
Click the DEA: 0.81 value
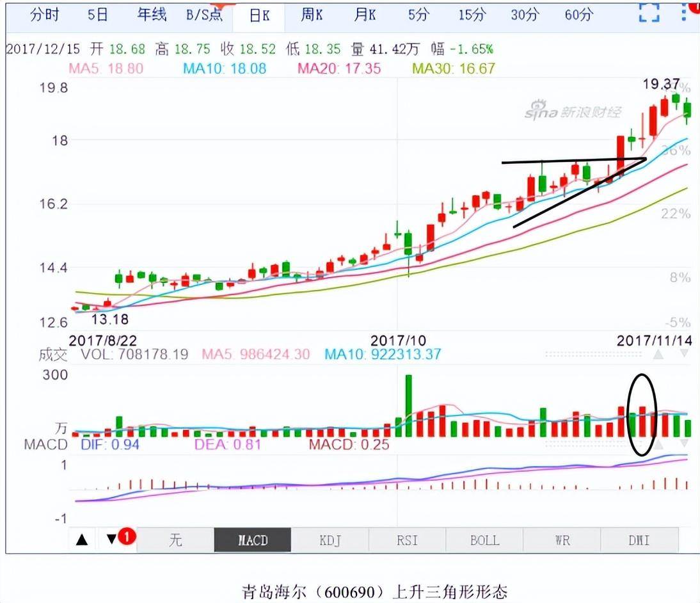point(228,444)
